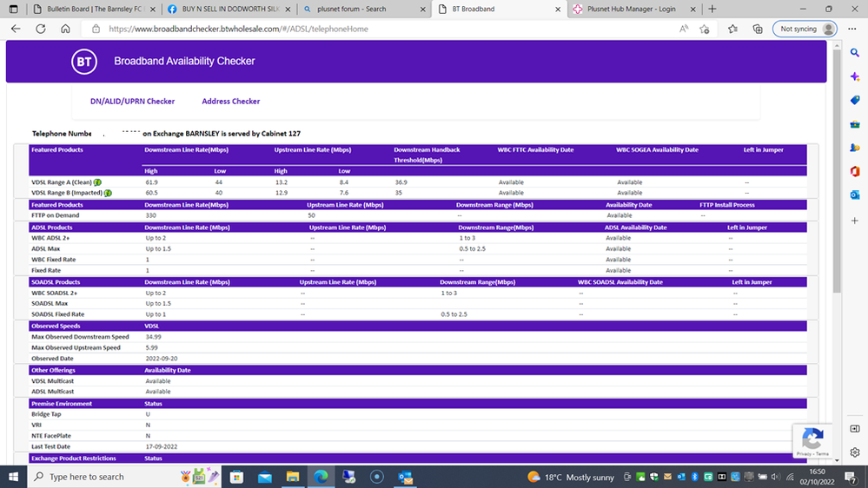Add a tool with sidebar plus button
868x488 pixels.
855,221
